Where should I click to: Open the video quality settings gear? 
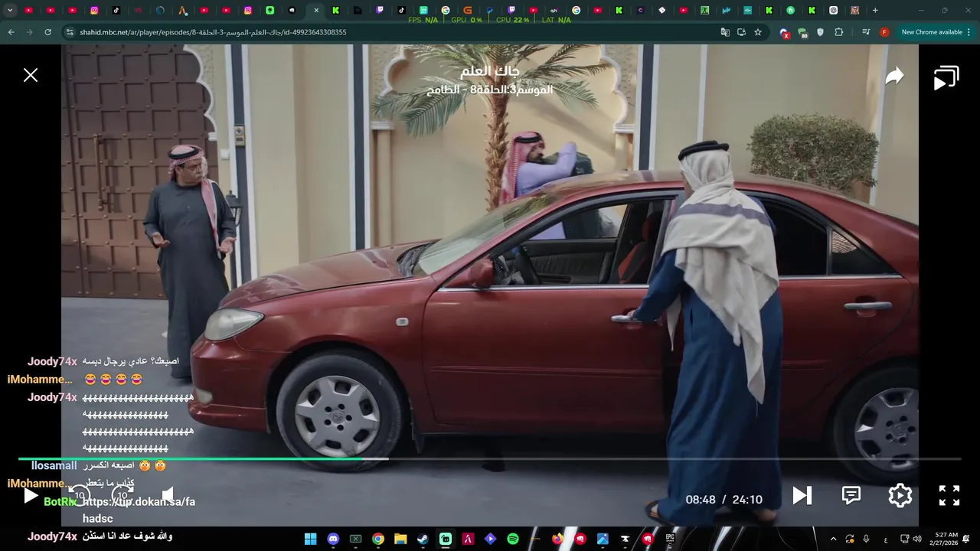point(900,496)
